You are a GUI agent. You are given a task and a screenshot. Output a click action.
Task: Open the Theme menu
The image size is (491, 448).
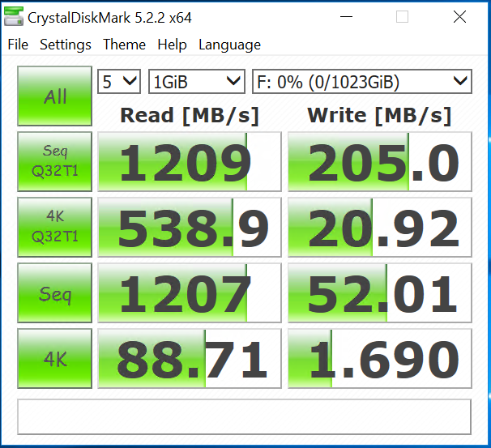click(x=124, y=45)
